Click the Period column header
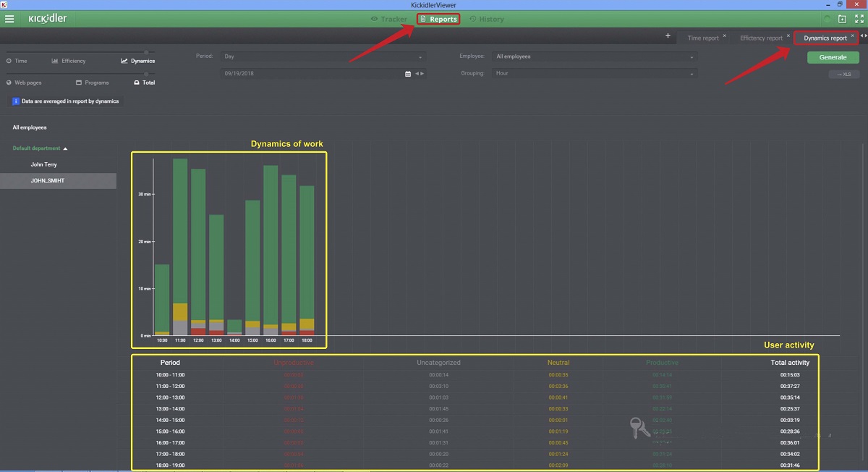The image size is (868, 472). pyautogui.click(x=170, y=362)
